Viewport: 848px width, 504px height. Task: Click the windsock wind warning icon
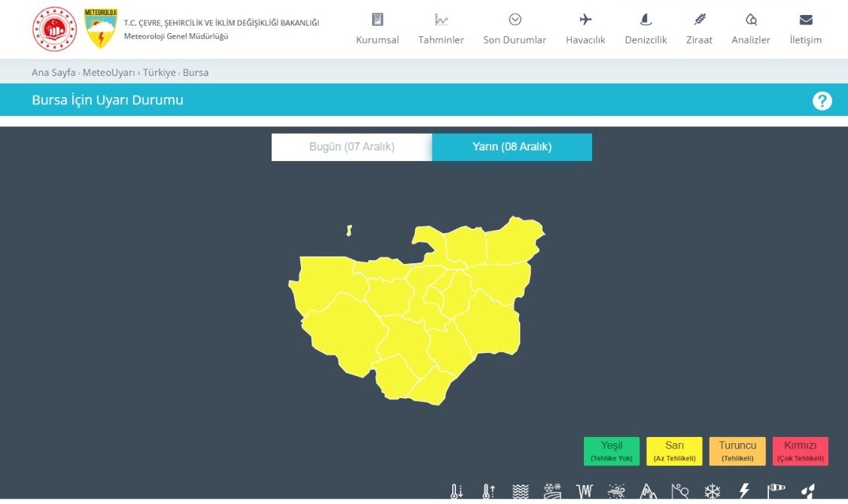(x=776, y=492)
